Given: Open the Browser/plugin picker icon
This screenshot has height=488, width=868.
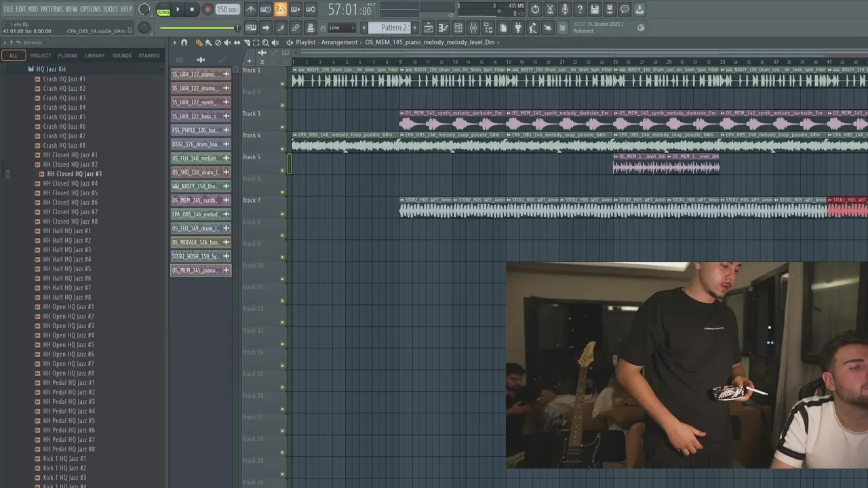Looking at the screenshot, I should [x=488, y=28].
